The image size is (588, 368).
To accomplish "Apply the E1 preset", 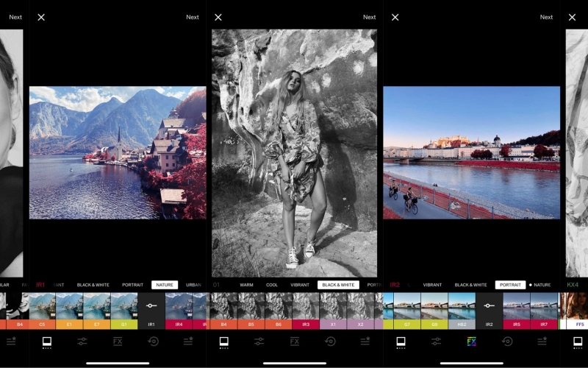I will point(69,311).
